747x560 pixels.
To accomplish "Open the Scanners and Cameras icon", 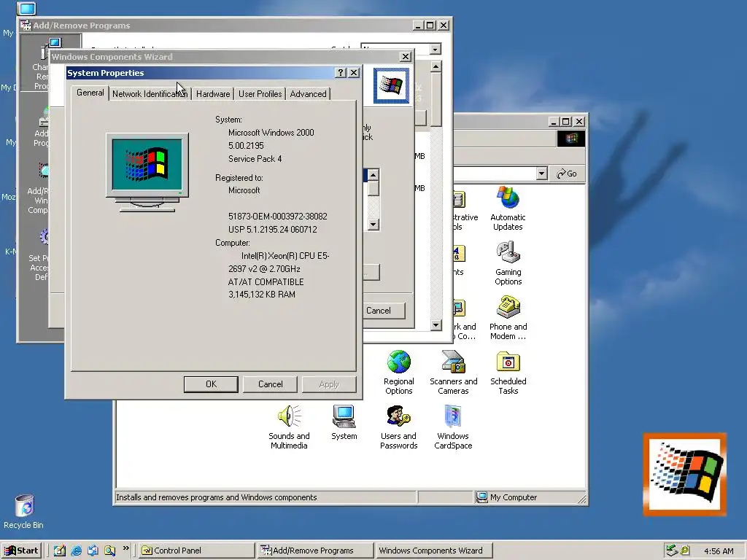I will 453,373.
